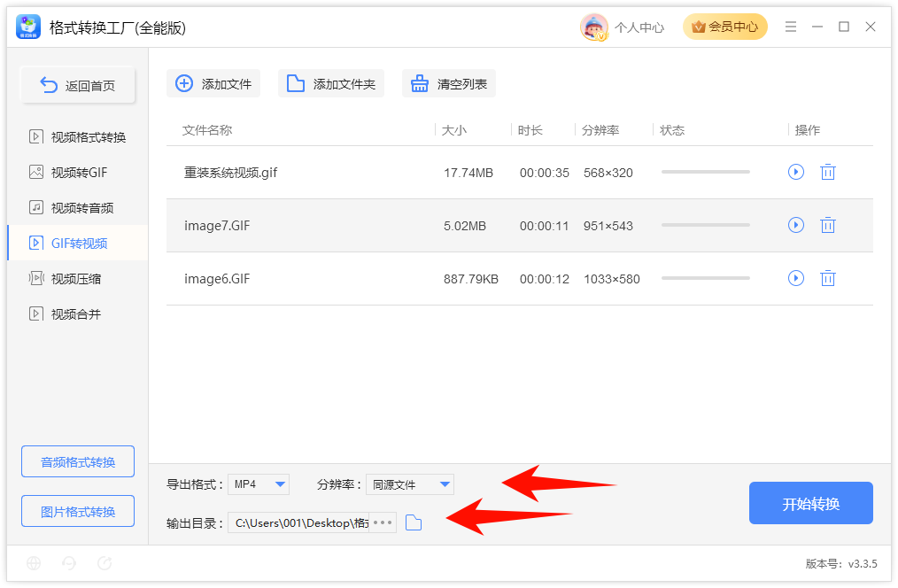Play preview of image6.GIF
898x588 pixels.
tap(795, 278)
